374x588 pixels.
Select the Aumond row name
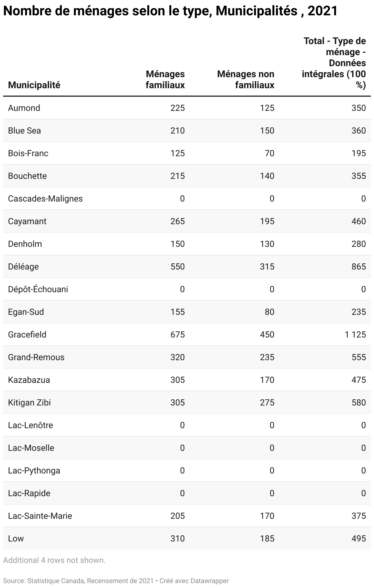point(24,108)
